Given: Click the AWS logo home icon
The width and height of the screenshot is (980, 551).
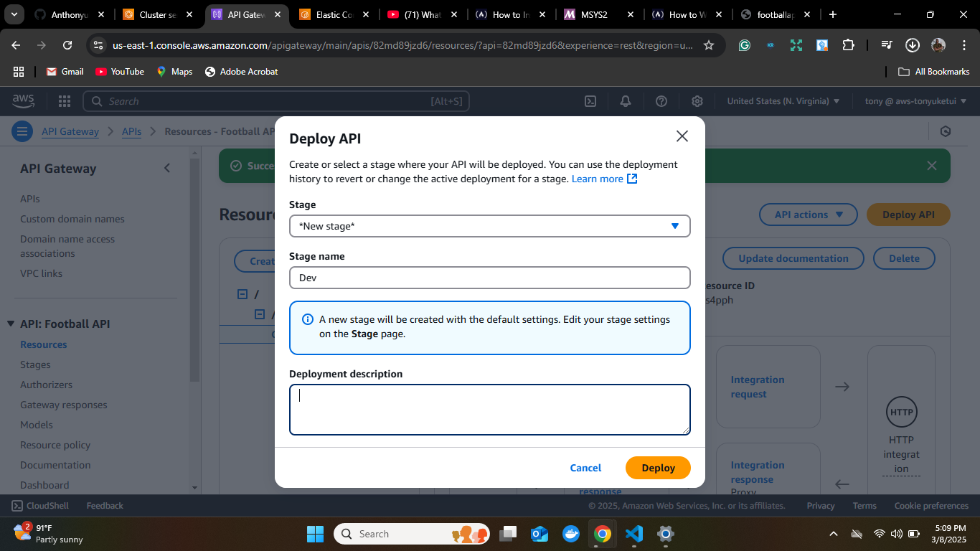Looking at the screenshot, I should tap(23, 101).
